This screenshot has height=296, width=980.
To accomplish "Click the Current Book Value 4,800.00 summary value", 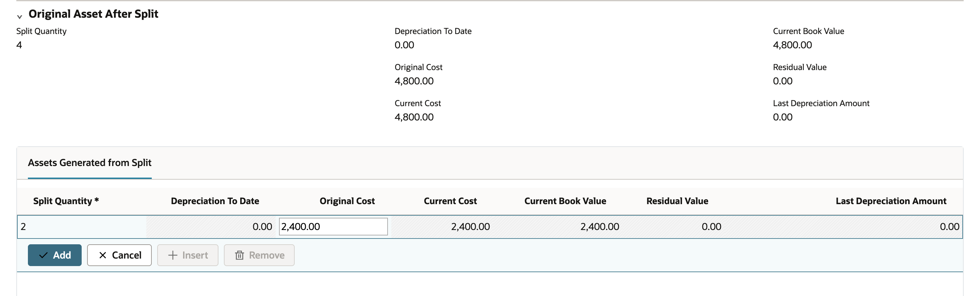I will coord(793,45).
